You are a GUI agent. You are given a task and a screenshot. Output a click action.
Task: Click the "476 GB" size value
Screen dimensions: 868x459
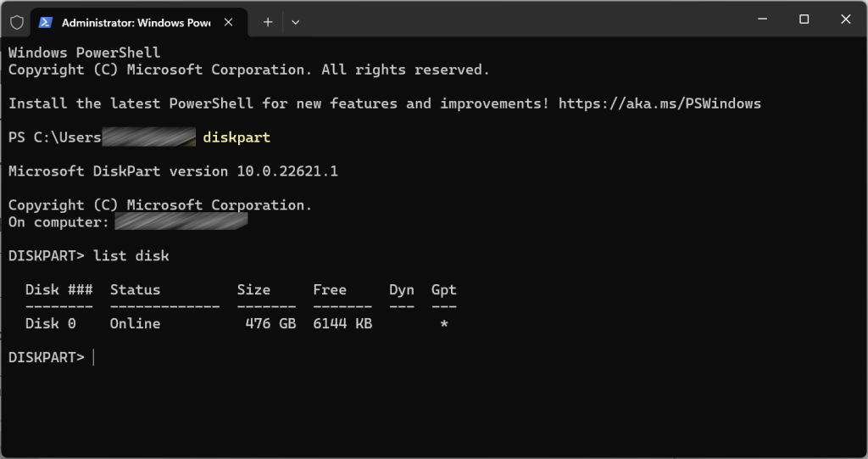[270, 324]
